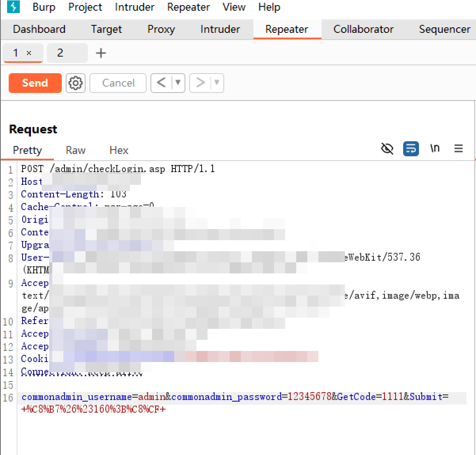The image size is (476, 455).
Task: Click the POST body parameters line
Action: (234, 397)
